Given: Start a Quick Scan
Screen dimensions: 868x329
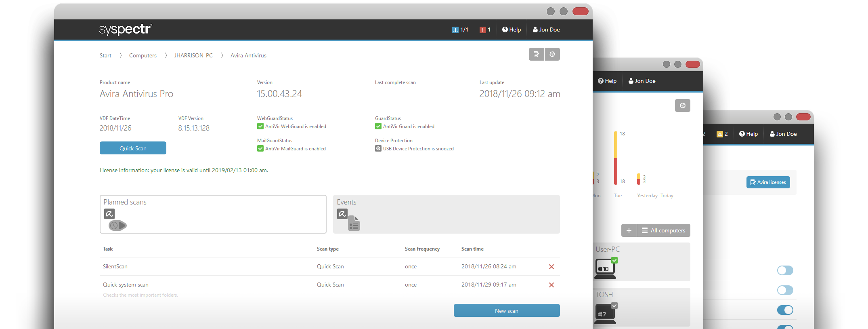Looking at the screenshot, I should [133, 148].
